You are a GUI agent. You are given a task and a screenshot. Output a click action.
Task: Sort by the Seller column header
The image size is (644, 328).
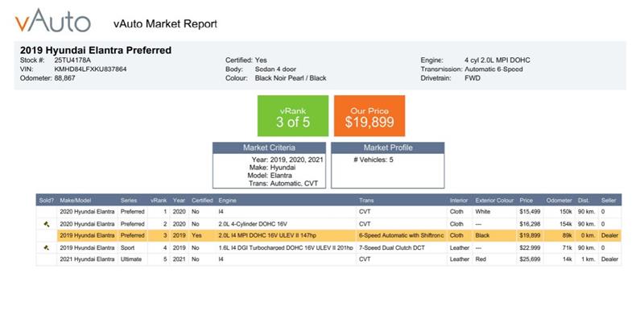click(x=609, y=200)
